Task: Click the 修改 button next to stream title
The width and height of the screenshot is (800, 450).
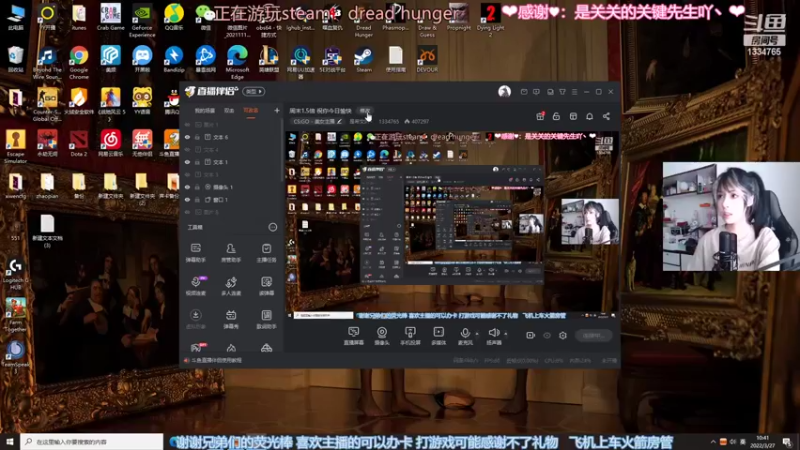Action: click(365, 111)
